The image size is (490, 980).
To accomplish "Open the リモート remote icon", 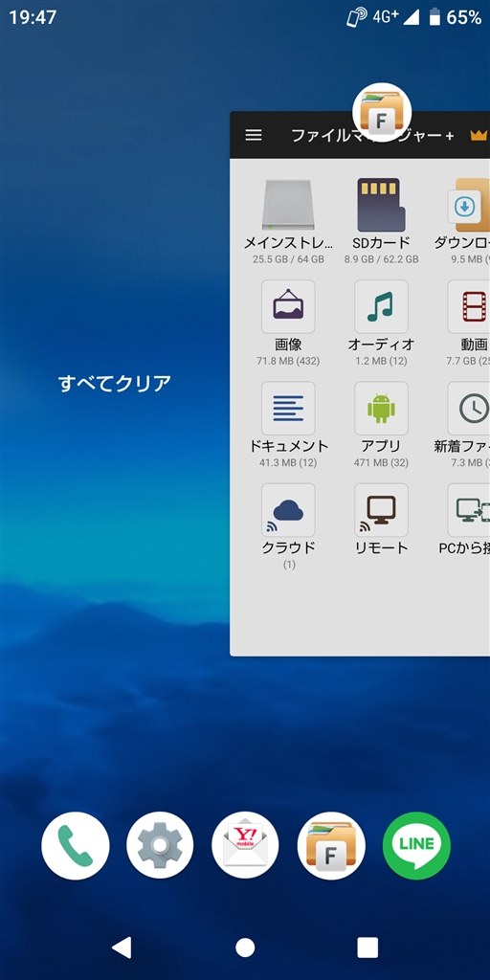I will click(381, 510).
